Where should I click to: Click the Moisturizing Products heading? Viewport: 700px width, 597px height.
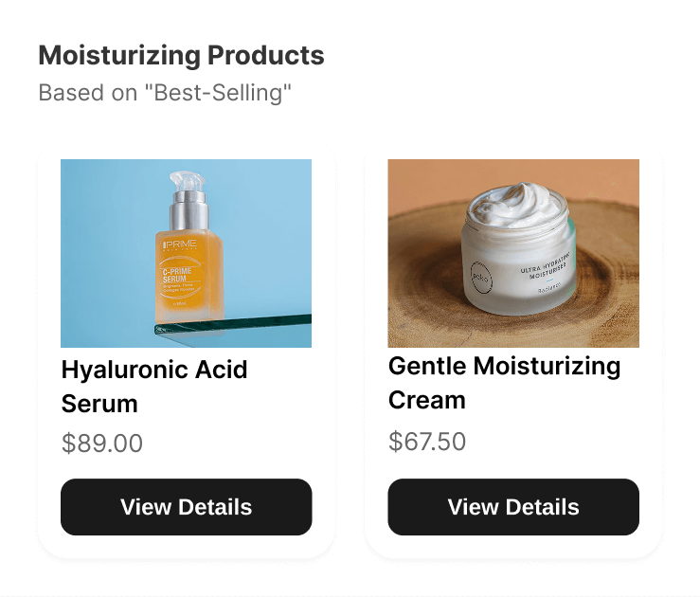point(181,56)
